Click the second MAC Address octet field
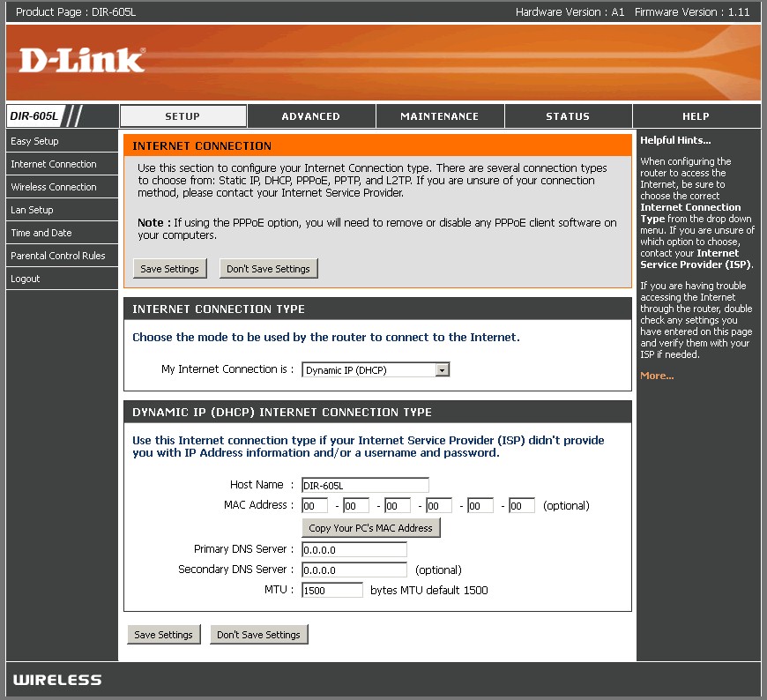The image size is (767, 700). pos(356,506)
